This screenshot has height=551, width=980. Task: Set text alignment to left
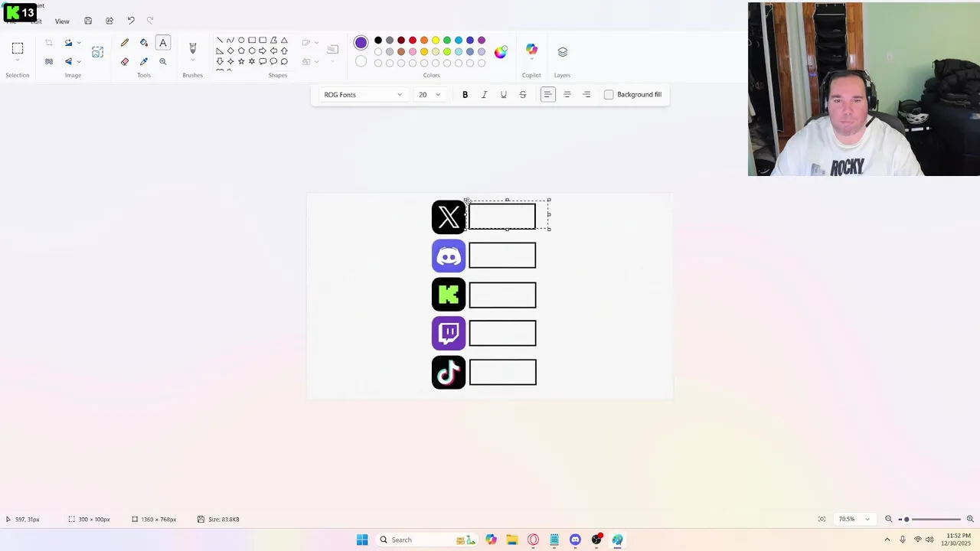(547, 95)
